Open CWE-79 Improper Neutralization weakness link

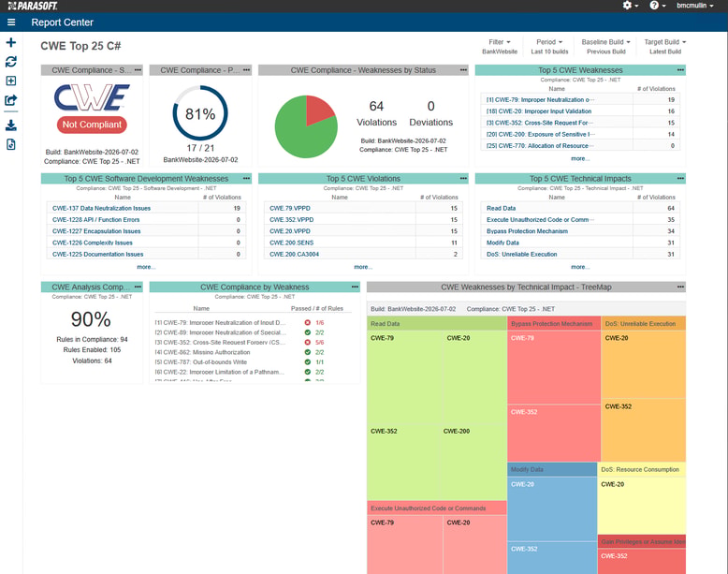[x=540, y=99]
